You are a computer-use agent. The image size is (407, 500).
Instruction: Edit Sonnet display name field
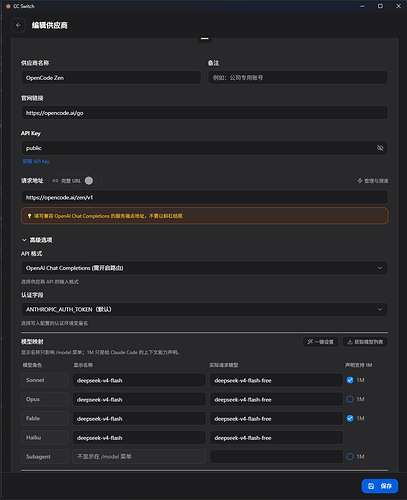[x=139, y=380]
